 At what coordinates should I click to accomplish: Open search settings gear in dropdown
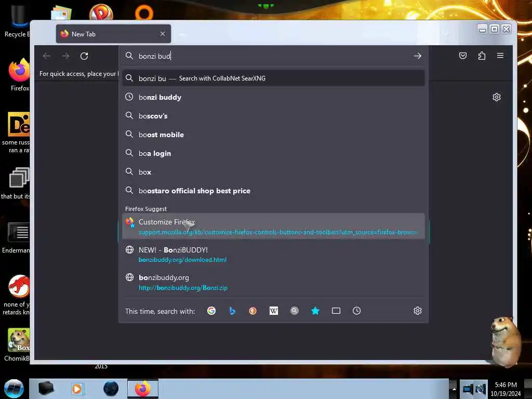[x=418, y=311]
